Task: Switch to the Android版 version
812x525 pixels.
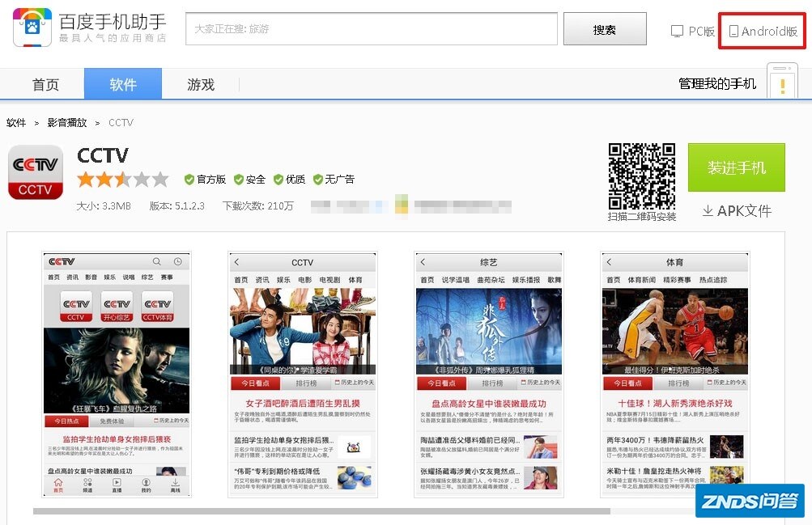Action: [x=763, y=32]
